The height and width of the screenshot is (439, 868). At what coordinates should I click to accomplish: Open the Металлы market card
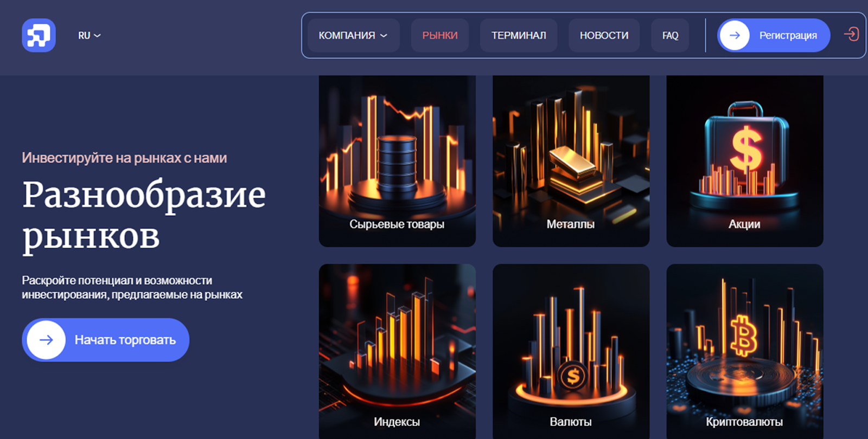pos(571,161)
